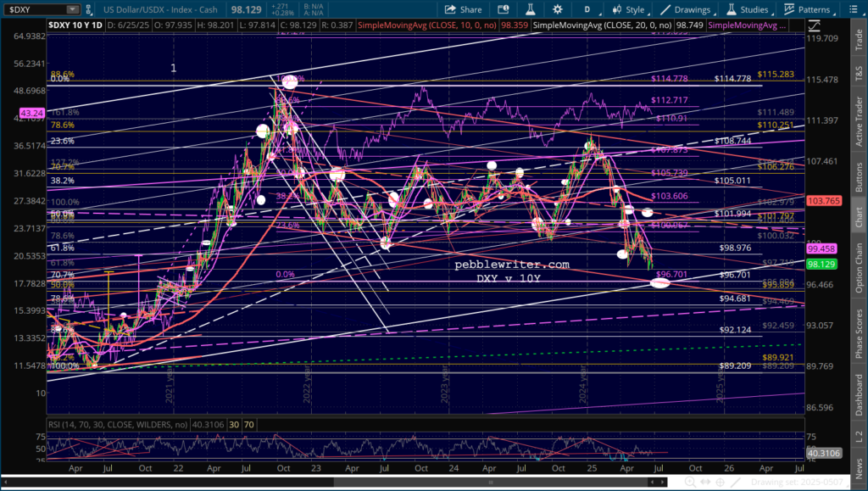Click the Share button

pos(465,9)
